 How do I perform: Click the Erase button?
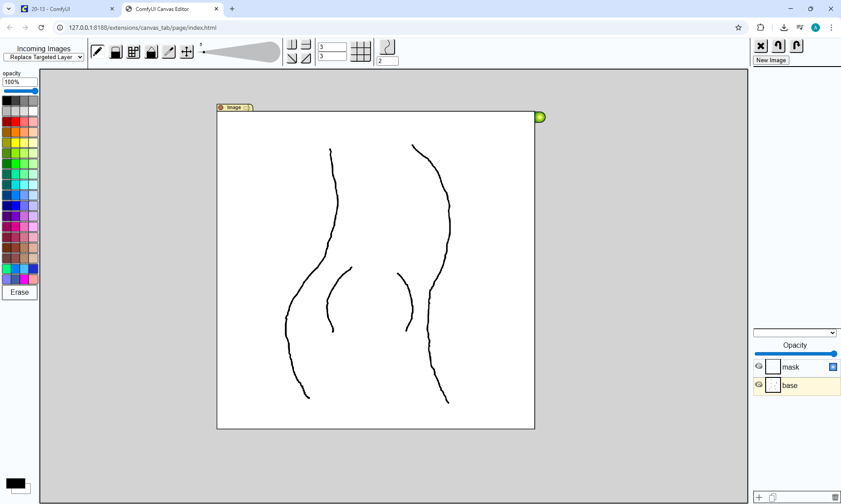(20, 293)
